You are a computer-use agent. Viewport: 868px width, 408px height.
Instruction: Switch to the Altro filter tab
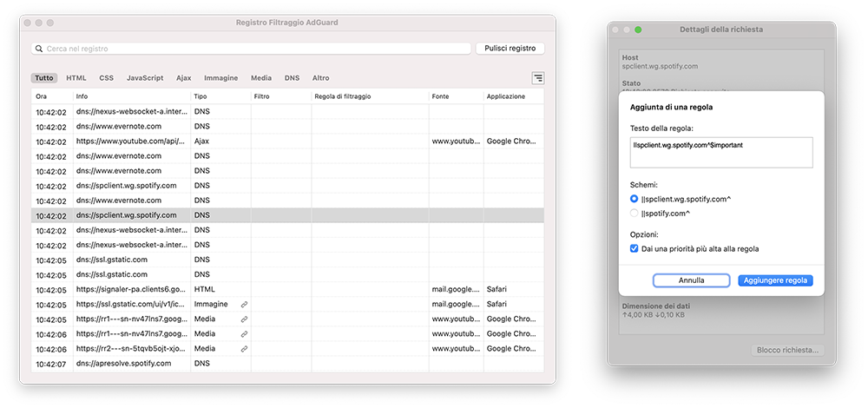point(321,78)
